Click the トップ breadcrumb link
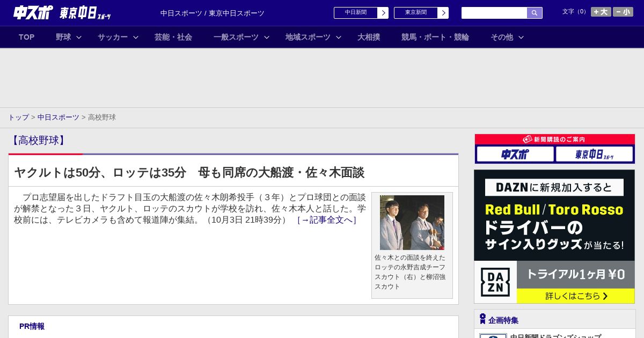Screen dimensions: 644x338 click(x=18, y=117)
